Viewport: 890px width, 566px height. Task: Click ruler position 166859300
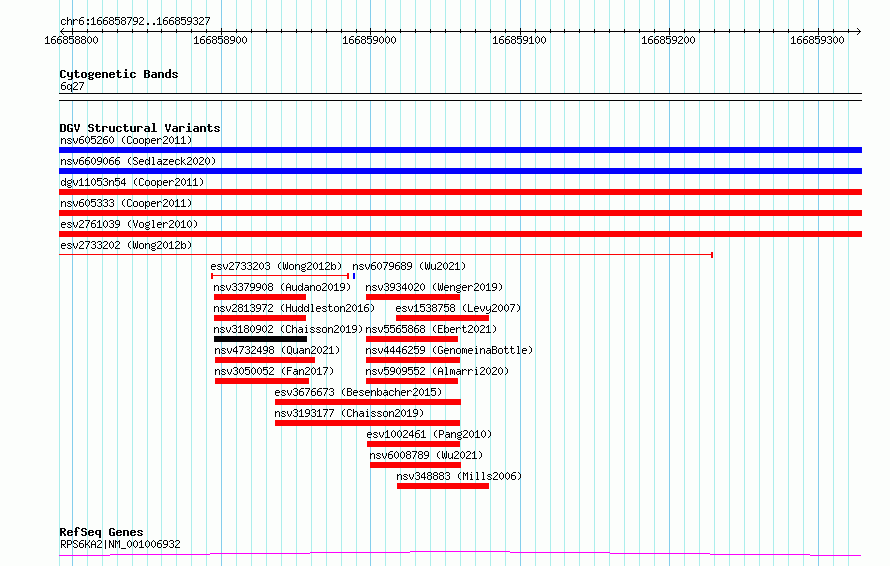coord(817,40)
